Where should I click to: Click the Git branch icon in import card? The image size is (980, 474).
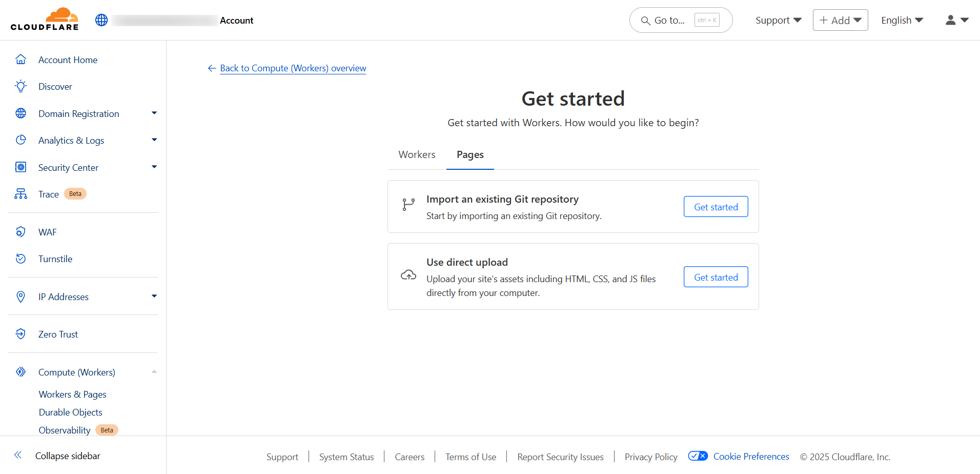[409, 205]
